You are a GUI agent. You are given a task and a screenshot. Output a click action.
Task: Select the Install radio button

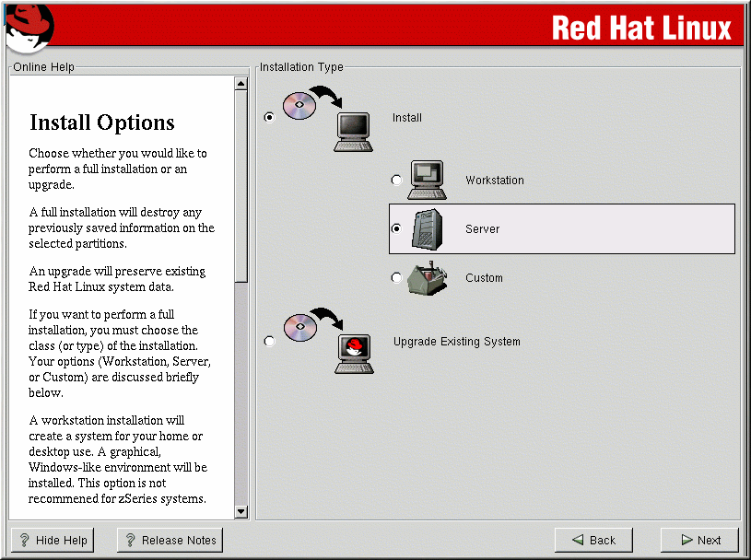coord(269,118)
